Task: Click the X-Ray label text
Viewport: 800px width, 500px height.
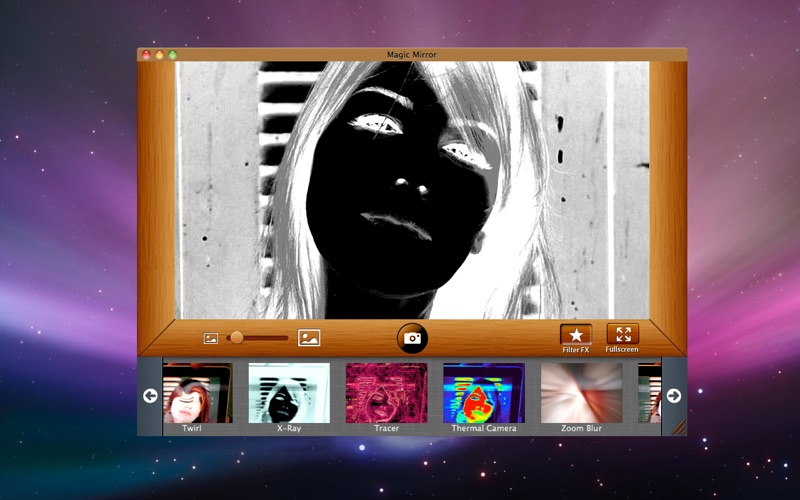Action: [x=289, y=429]
